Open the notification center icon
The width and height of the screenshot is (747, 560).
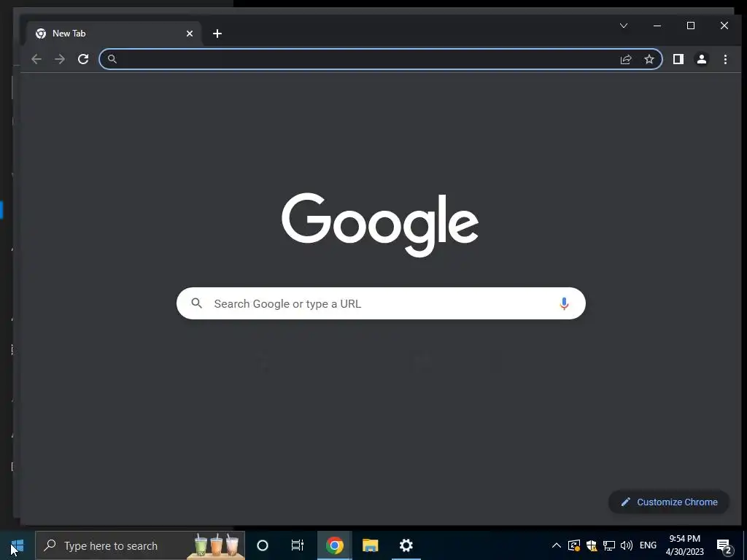(724, 546)
